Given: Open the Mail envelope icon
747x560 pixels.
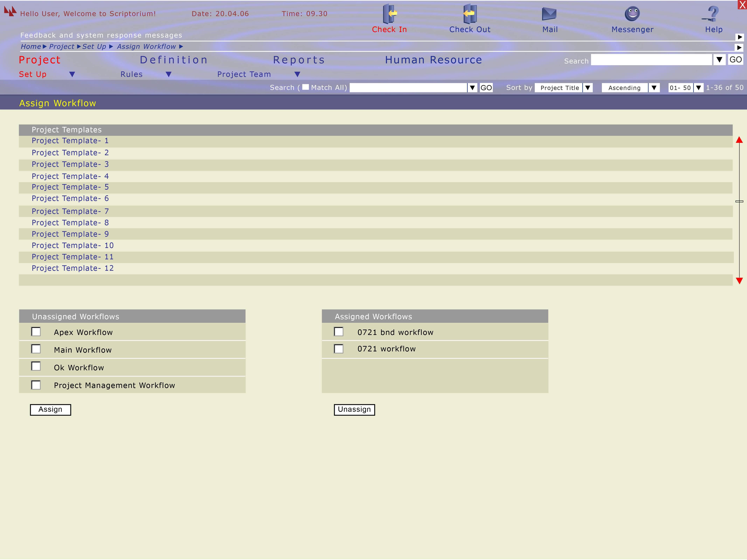Looking at the screenshot, I should tap(549, 14).
